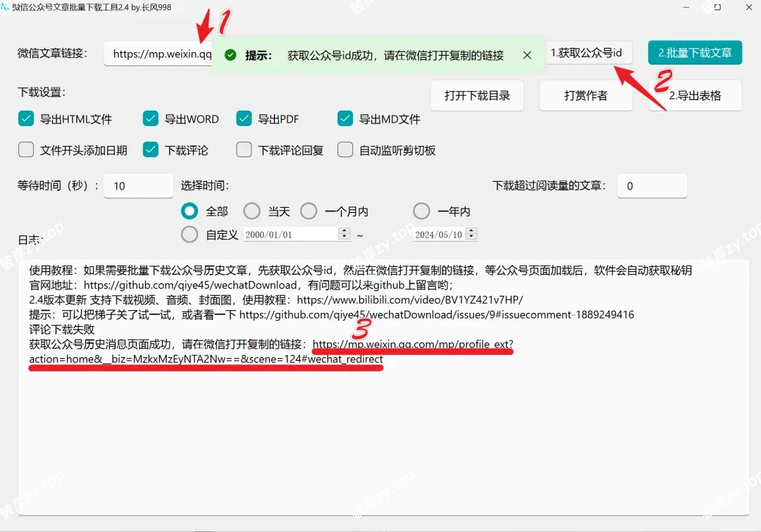Switch to 自定义 custom date range
The image size is (761, 532).
pos(189,235)
